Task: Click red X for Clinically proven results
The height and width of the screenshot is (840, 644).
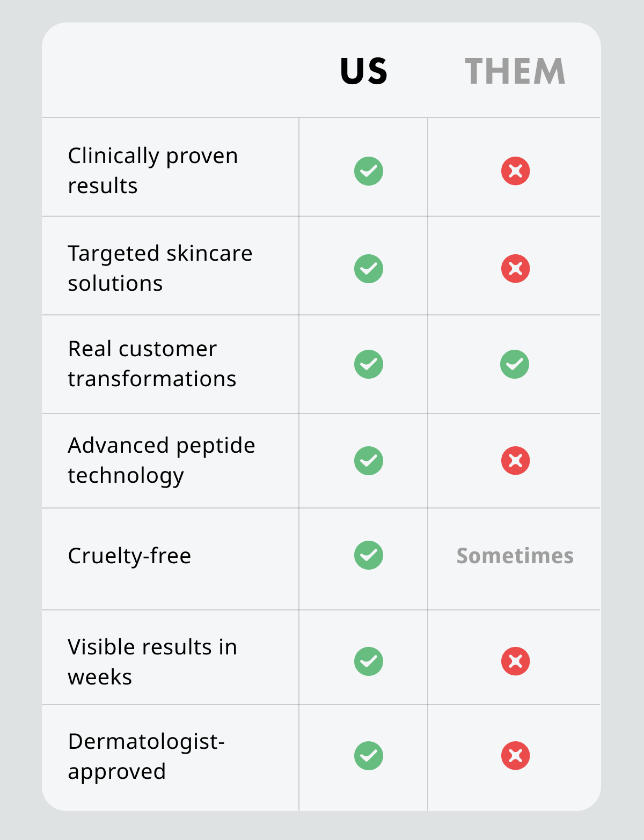Action: point(515,171)
